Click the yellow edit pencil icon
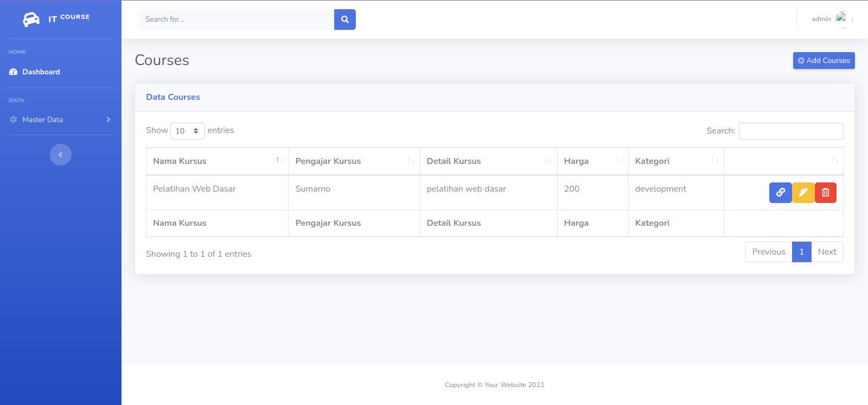Viewport: 868px width, 405px height. (x=803, y=192)
